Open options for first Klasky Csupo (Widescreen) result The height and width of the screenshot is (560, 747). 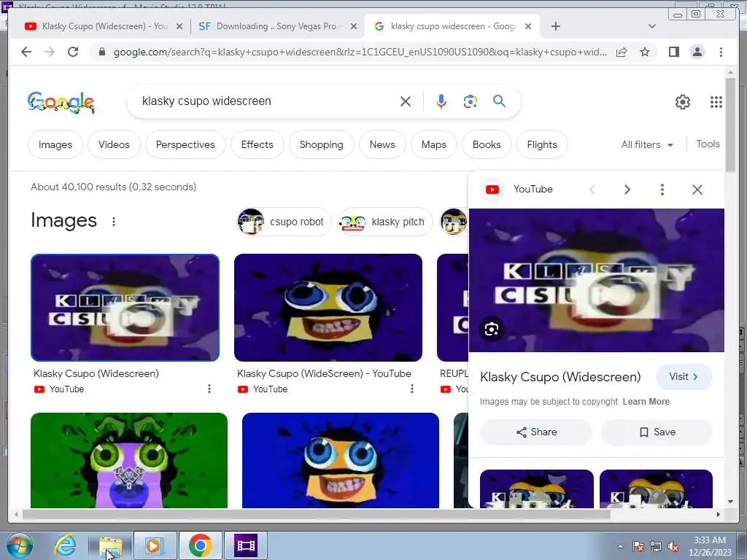click(x=209, y=389)
